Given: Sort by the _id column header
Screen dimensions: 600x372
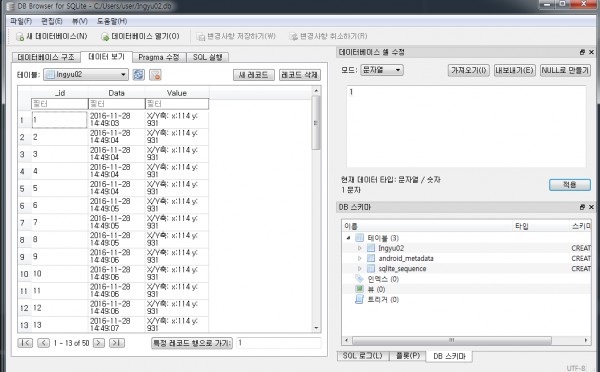Looking at the screenshot, I should (x=60, y=93).
